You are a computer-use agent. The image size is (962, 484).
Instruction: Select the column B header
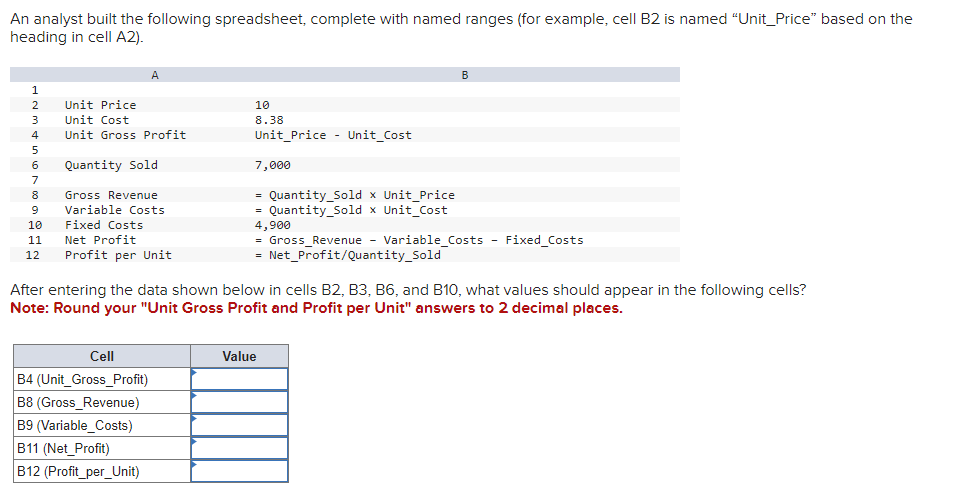[x=464, y=75]
